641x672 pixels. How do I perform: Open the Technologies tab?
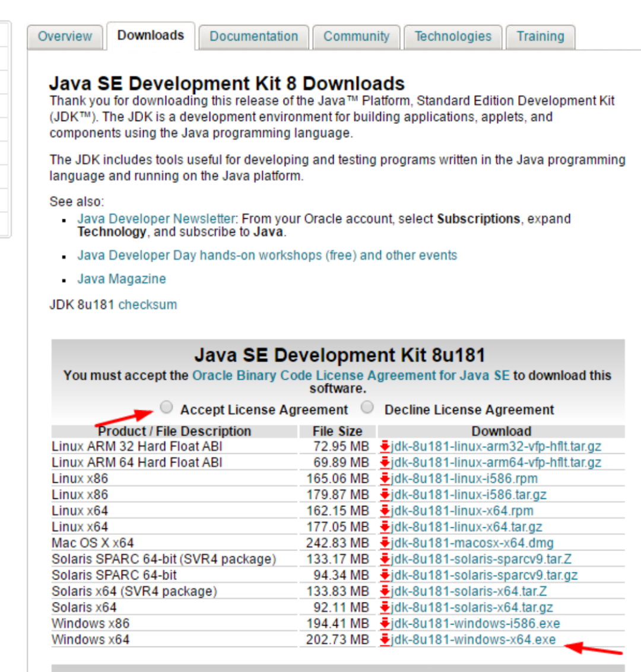pyautogui.click(x=453, y=37)
